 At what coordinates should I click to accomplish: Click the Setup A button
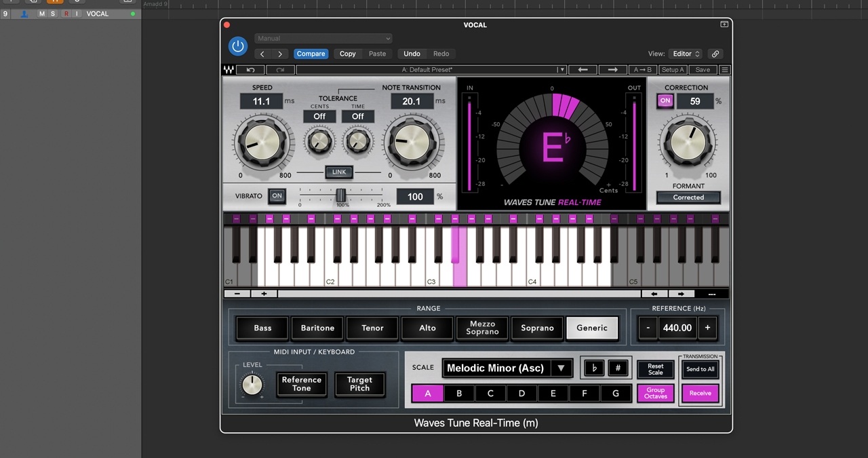coord(673,70)
